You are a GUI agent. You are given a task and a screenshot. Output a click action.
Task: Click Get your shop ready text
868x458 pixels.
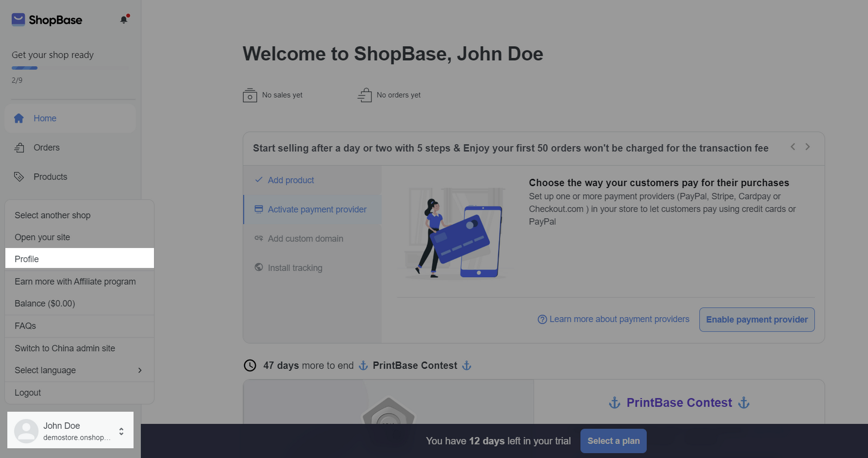tap(53, 55)
